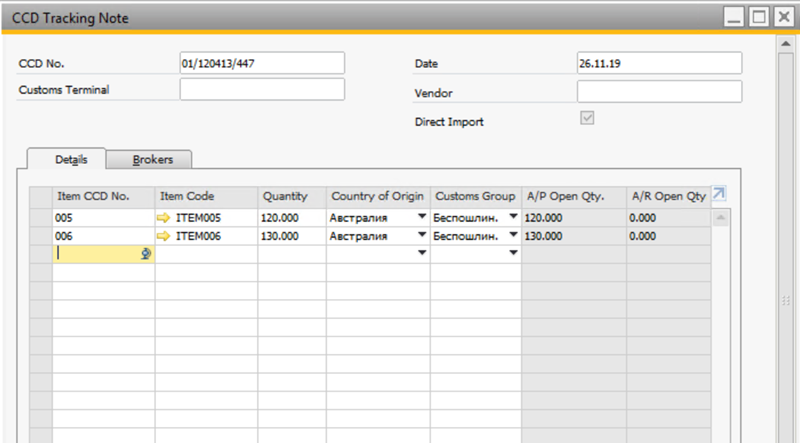This screenshot has height=443, width=800.
Task: Click the Country of Origin column header
Action: pos(378,197)
